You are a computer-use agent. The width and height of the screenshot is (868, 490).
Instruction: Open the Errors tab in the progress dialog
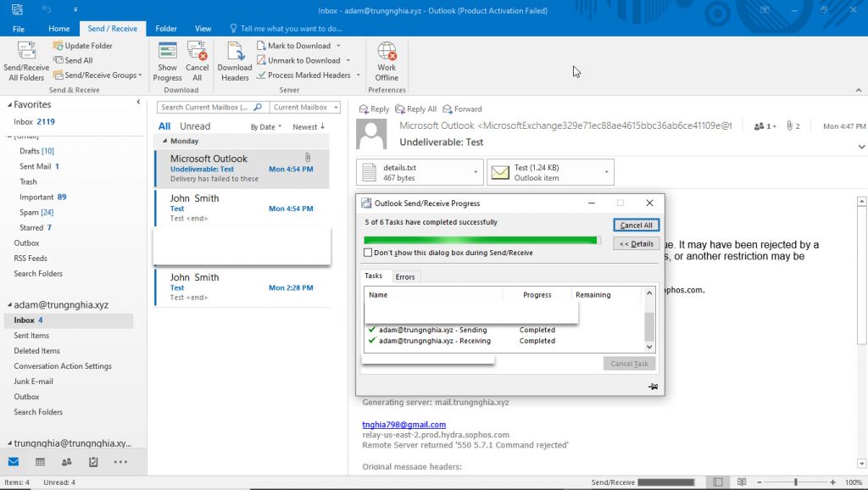405,277
